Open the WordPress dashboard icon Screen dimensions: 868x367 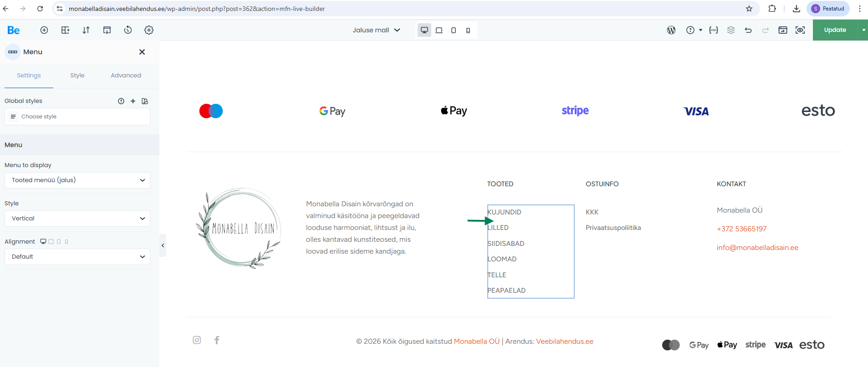[671, 30]
